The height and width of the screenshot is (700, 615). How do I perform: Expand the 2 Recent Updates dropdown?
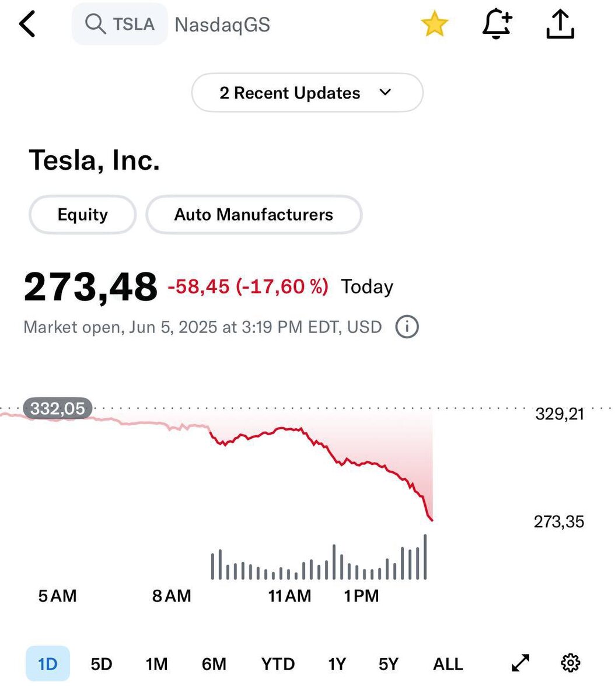pos(307,93)
